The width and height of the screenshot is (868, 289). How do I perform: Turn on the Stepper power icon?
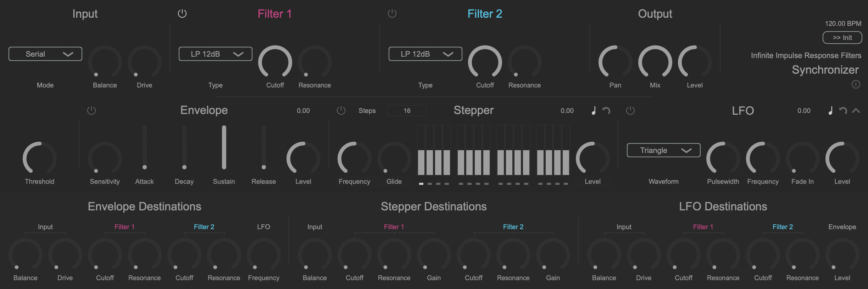341,110
